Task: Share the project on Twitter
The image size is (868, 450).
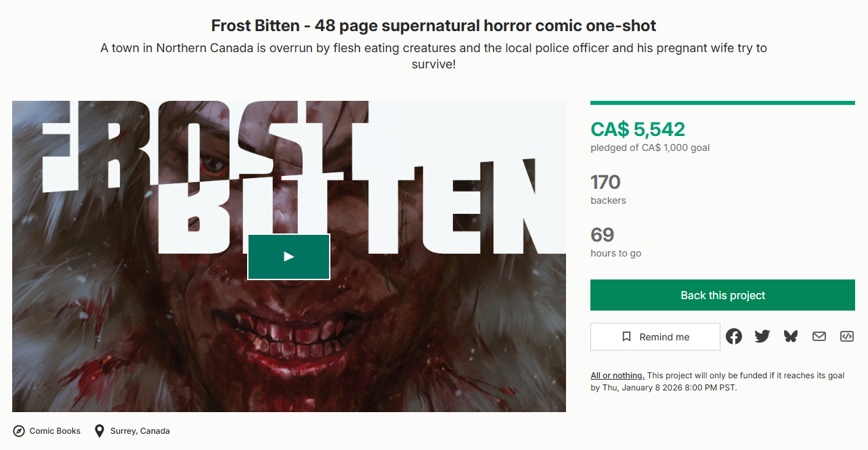Action: [762, 336]
